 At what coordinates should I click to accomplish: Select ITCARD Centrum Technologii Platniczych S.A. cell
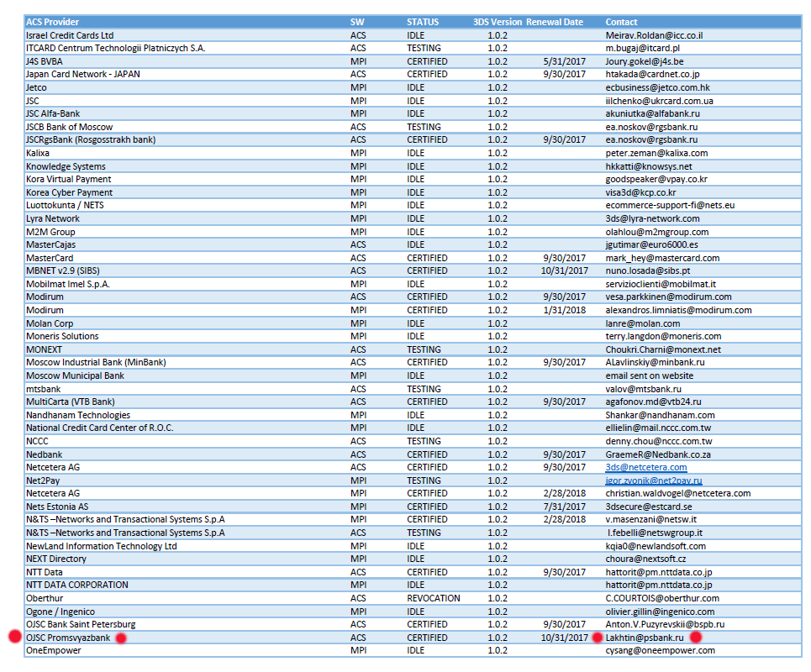(116, 48)
